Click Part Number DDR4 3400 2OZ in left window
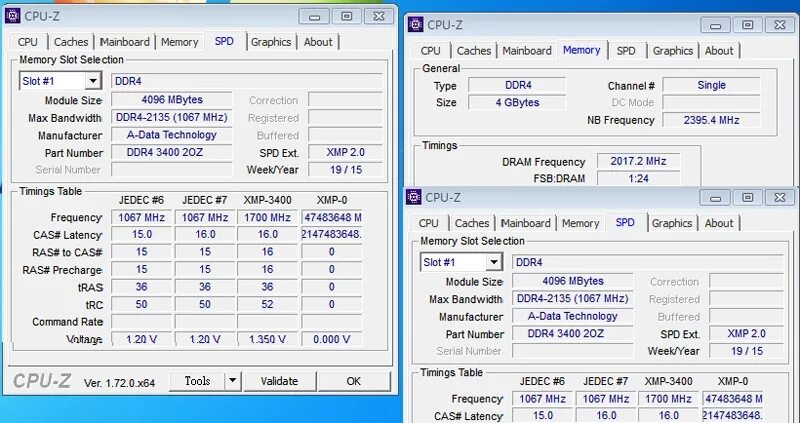Image resolution: width=800 pixels, height=423 pixels. [x=172, y=152]
